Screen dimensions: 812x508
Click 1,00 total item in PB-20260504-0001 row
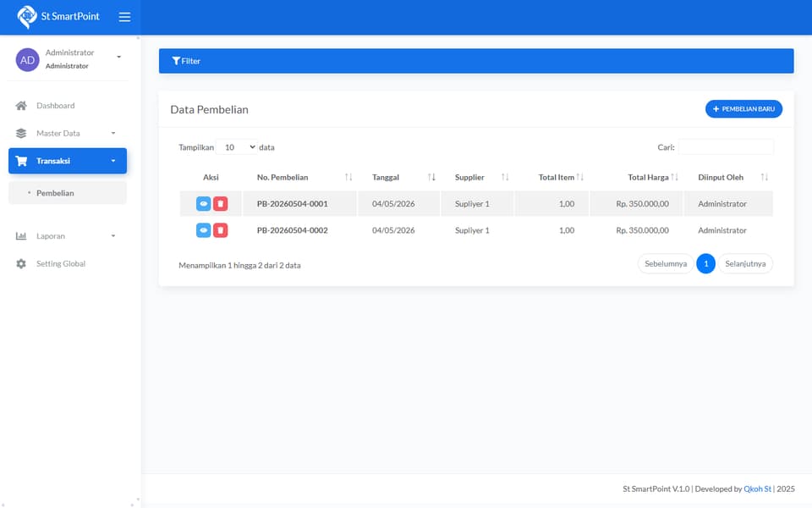[x=567, y=204]
